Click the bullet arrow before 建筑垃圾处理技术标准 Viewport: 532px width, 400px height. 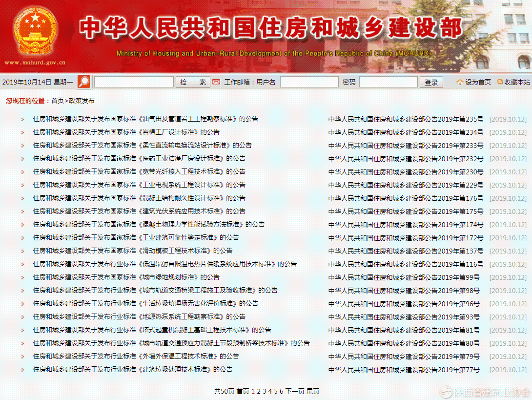pyautogui.click(x=23, y=370)
